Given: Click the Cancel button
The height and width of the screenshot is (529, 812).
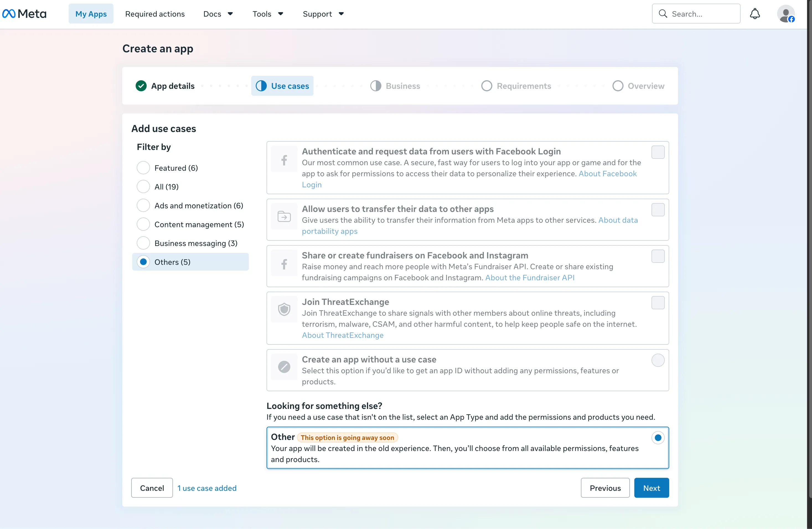Looking at the screenshot, I should (152, 488).
